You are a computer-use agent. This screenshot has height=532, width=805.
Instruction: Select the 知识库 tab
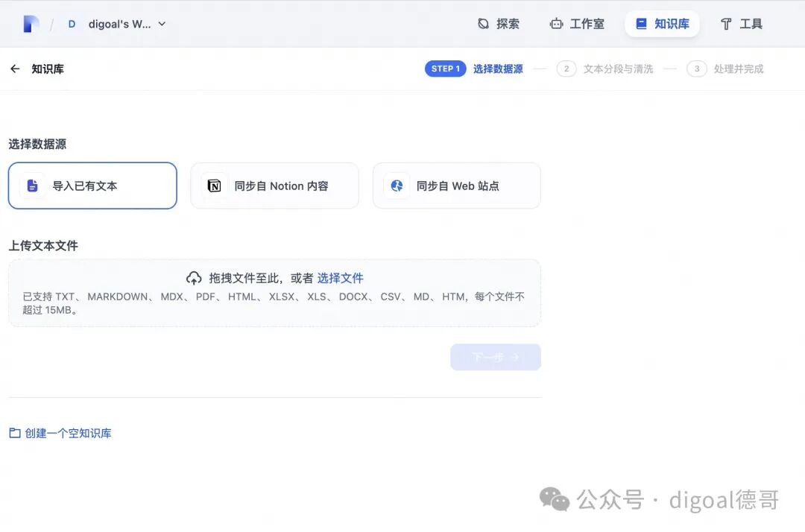tap(663, 24)
